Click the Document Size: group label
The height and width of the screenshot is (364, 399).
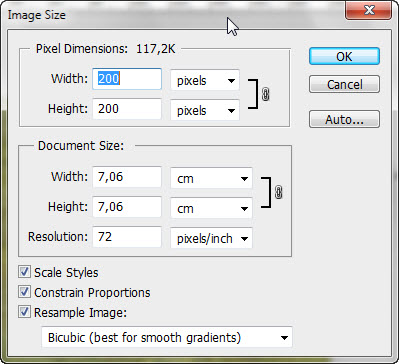(81, 146)
